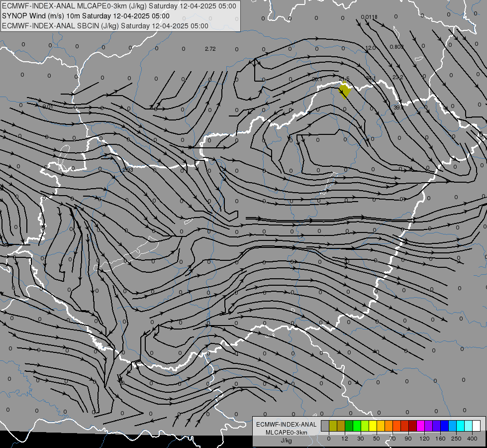Screen dimensions: 487x448
Task: Click the legend tick label 250
Action: [456, 439]
